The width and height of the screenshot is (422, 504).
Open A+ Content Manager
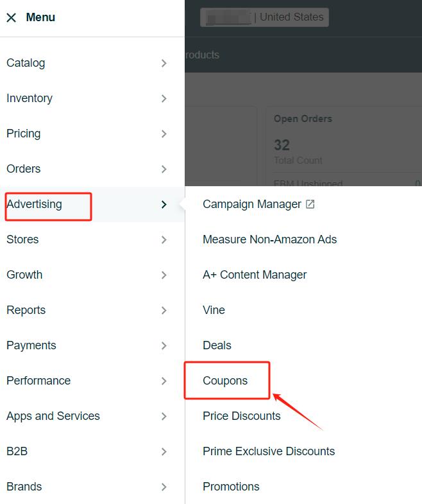pos(255,275)
